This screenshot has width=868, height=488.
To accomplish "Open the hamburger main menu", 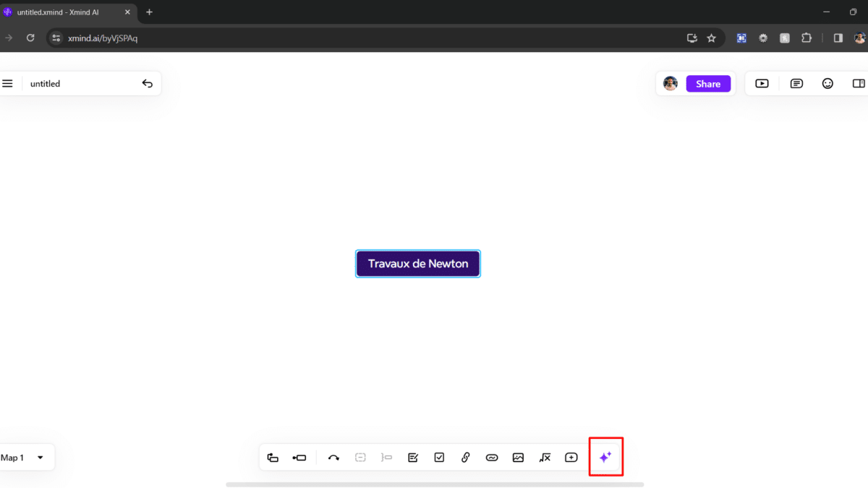I will pos(7,84).
